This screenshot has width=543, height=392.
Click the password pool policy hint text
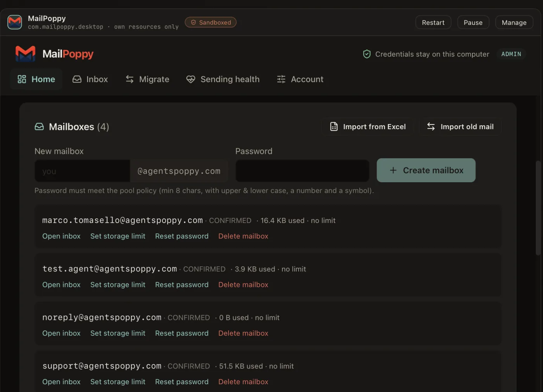click(204, 190)
